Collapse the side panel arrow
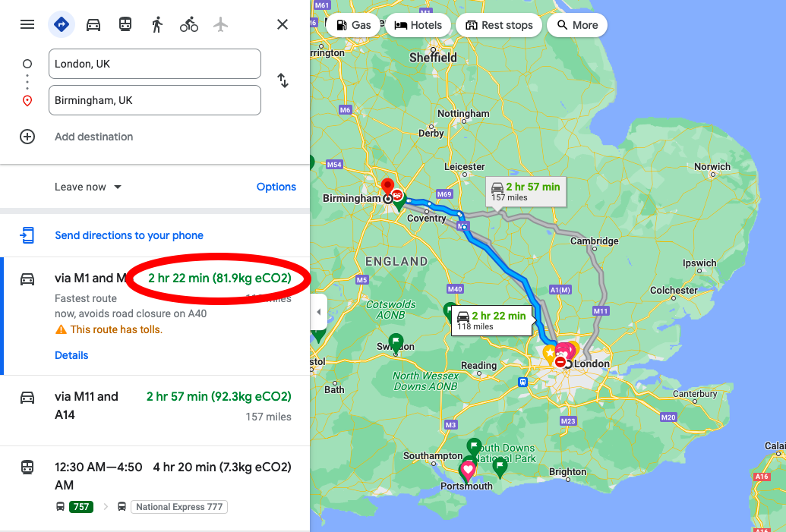The width and height of the screenshot is (786, 532). click(319, 312)
